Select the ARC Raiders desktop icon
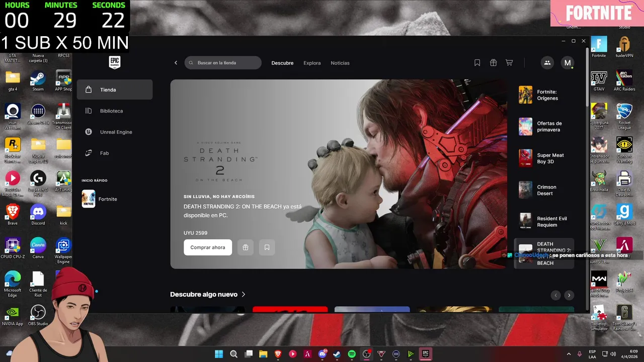644x362 pixels. [624, 81]
